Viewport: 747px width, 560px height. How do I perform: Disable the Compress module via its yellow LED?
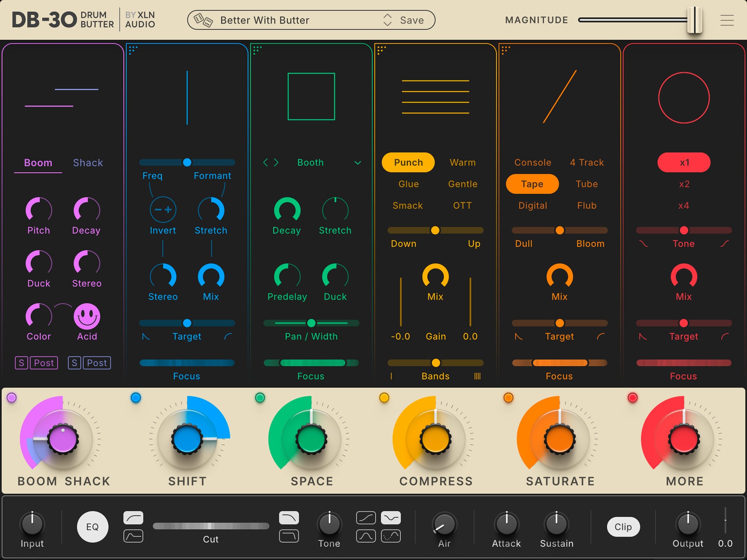click(x=384, y=398)
